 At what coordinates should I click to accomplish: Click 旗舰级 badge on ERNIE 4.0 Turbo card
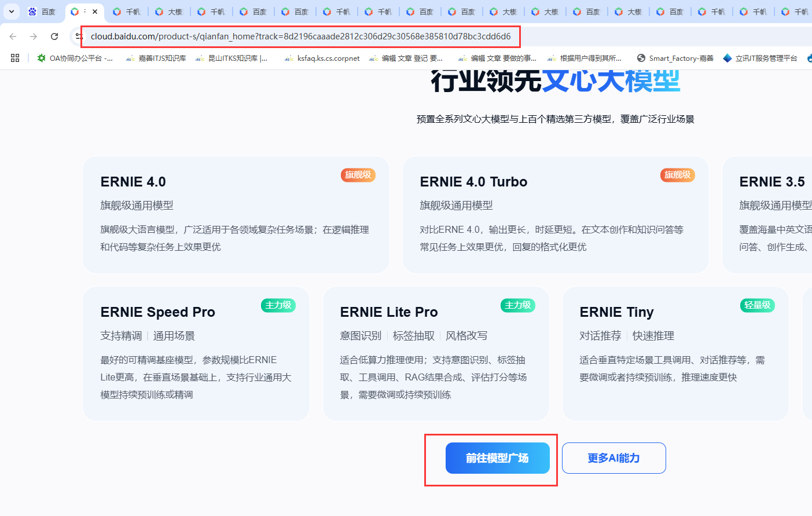(x=678, y=175)
